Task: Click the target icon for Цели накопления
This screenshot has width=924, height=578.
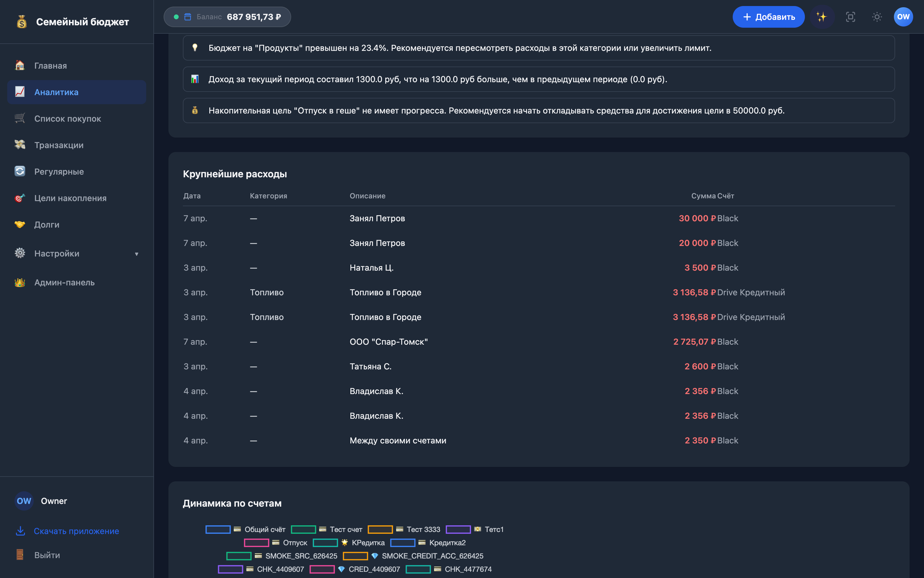Action: (20, 198)
